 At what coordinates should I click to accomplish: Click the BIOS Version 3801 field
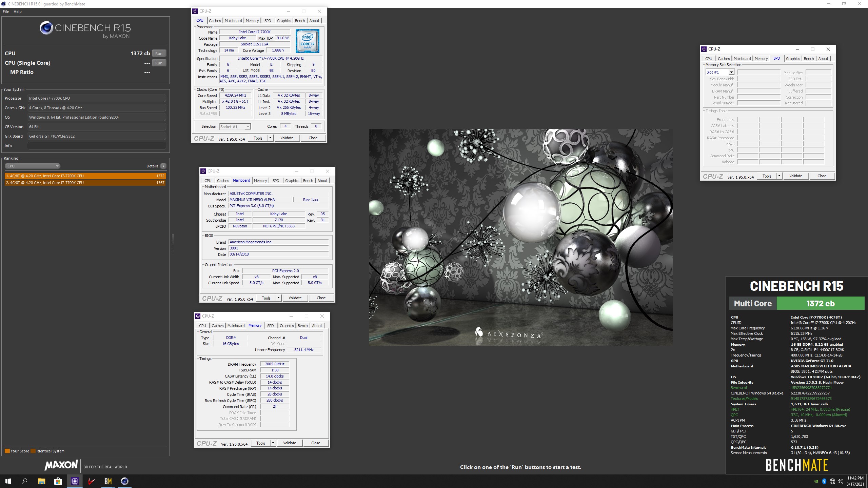click(278, 248)
